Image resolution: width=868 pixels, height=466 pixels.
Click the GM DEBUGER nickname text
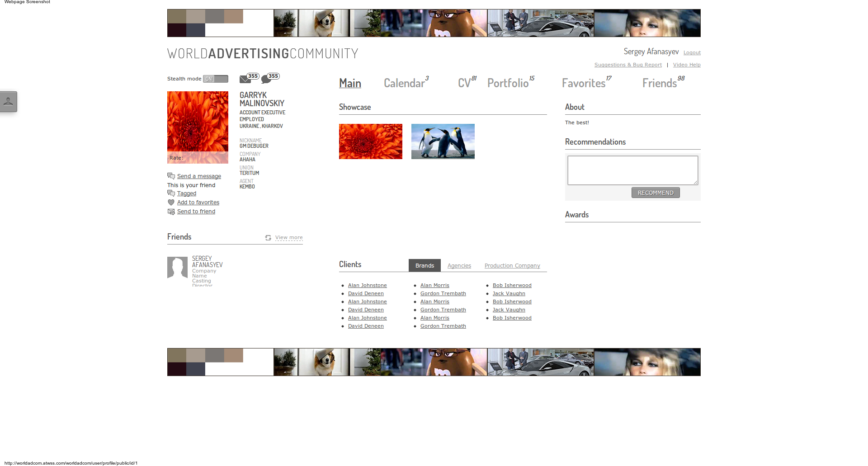click(x=254, y=146)
